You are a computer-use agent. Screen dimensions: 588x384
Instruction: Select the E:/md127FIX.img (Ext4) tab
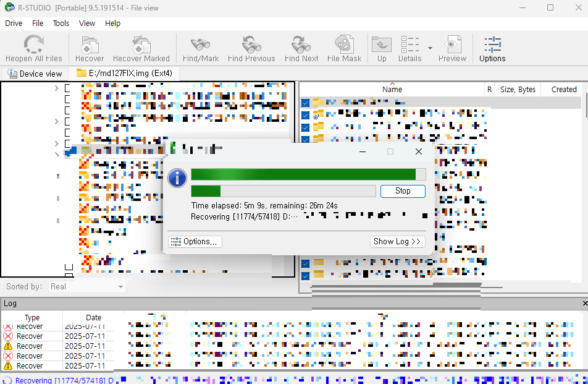tap(125, 73)
